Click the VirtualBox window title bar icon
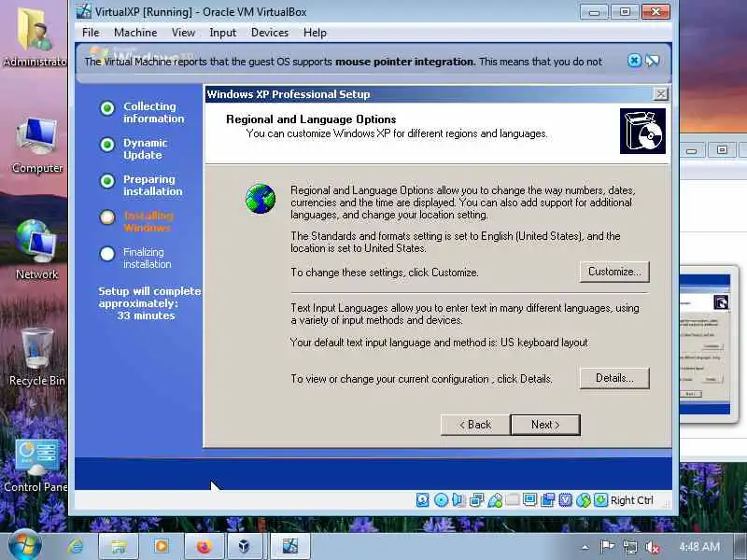The height and width of the screenshot is (560, 747). (x=84, y=11)
